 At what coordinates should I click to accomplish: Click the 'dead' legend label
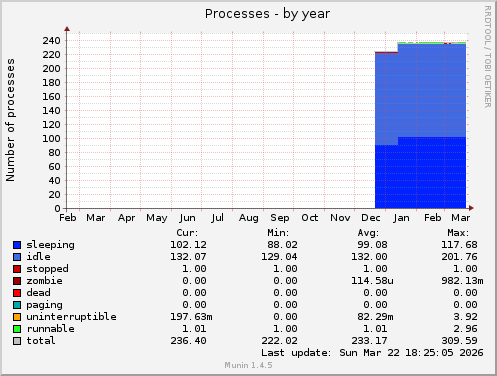(x=39, y=293)
